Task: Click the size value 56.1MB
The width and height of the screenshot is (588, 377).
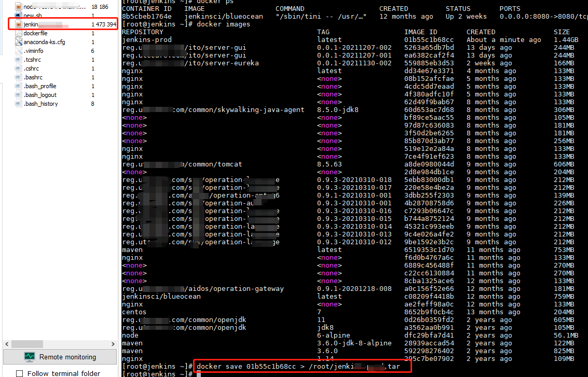Action: 566,336
